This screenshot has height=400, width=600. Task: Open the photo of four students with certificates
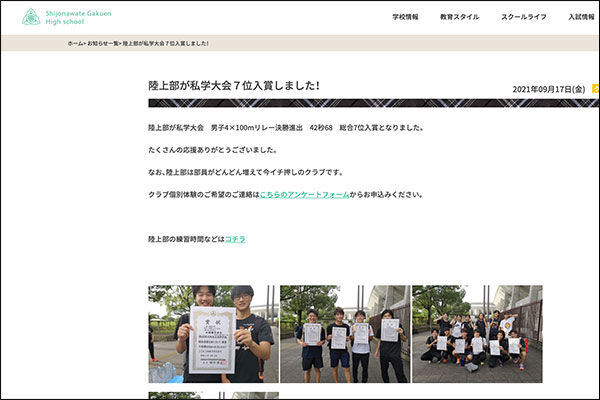[345, 334]
